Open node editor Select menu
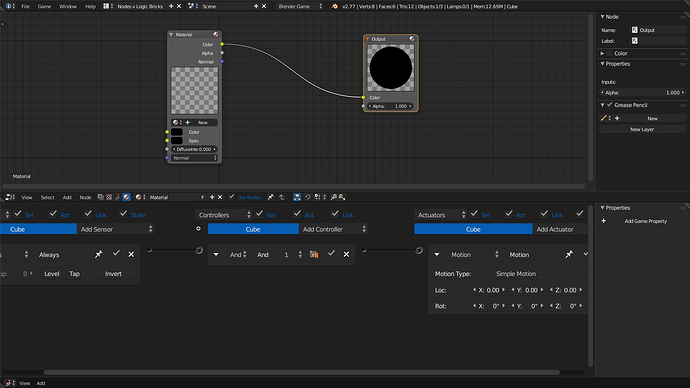This screenshot has height=388, width=690. 47,197
